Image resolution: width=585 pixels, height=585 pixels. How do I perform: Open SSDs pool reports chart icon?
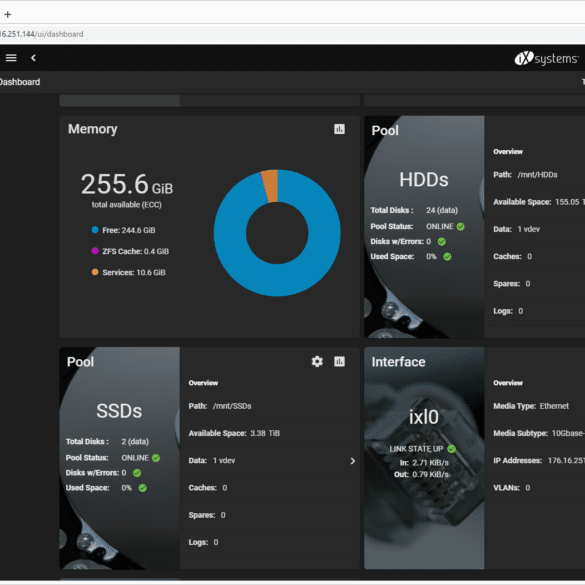click(339, 361)
